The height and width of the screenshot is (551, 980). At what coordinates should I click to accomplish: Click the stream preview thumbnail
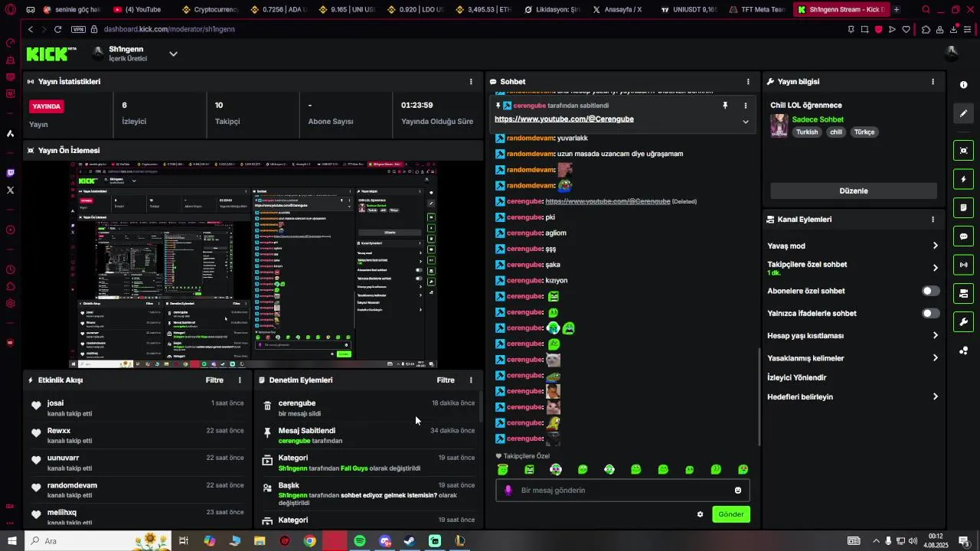[253, 265]
